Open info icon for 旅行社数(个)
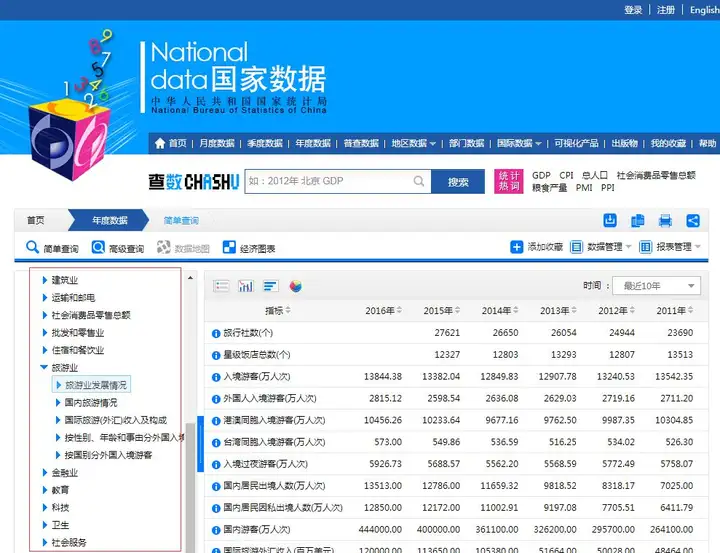Viewport: 720px width, 553px height. tap(216, 333)
